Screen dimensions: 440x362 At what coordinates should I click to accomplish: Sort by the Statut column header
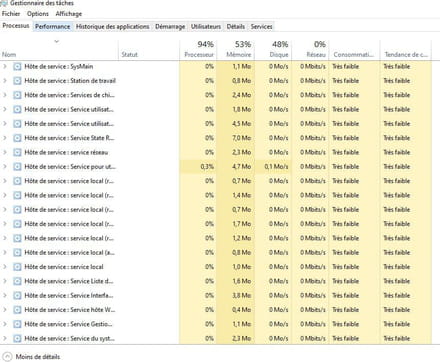[x=149, y=51]
